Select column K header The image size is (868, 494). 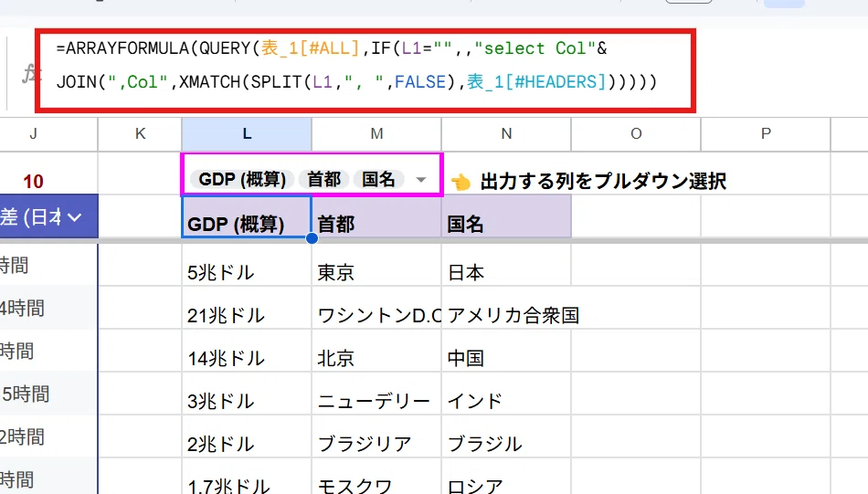click(140, 134)
